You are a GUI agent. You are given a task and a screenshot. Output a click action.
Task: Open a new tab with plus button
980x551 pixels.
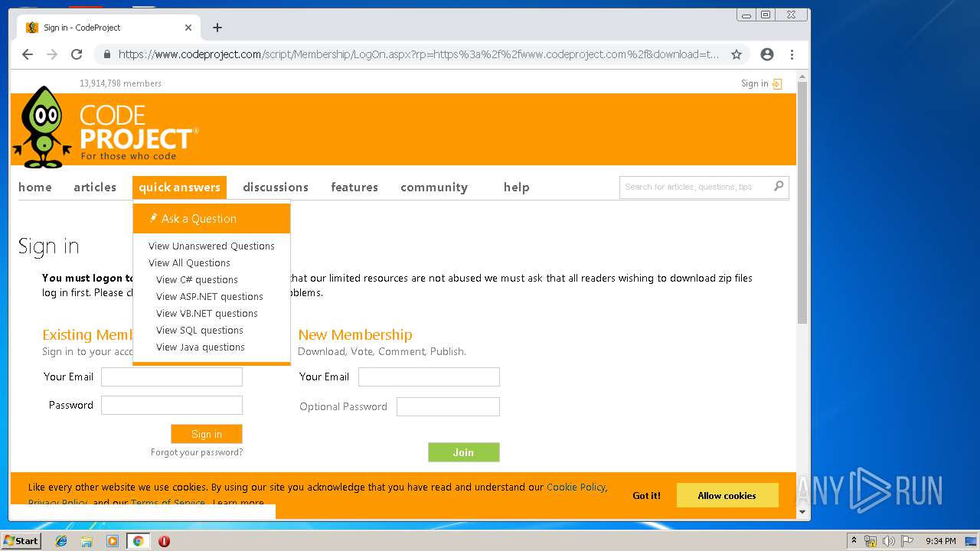[217, 28]
